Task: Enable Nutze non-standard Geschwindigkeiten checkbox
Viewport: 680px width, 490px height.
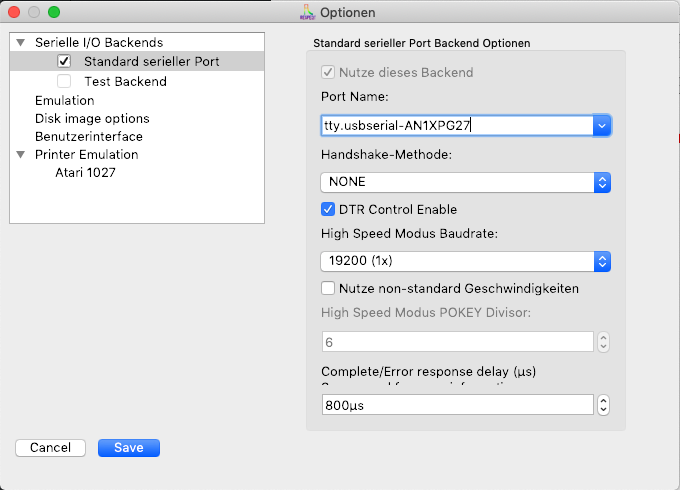Action: pos(328,288)
